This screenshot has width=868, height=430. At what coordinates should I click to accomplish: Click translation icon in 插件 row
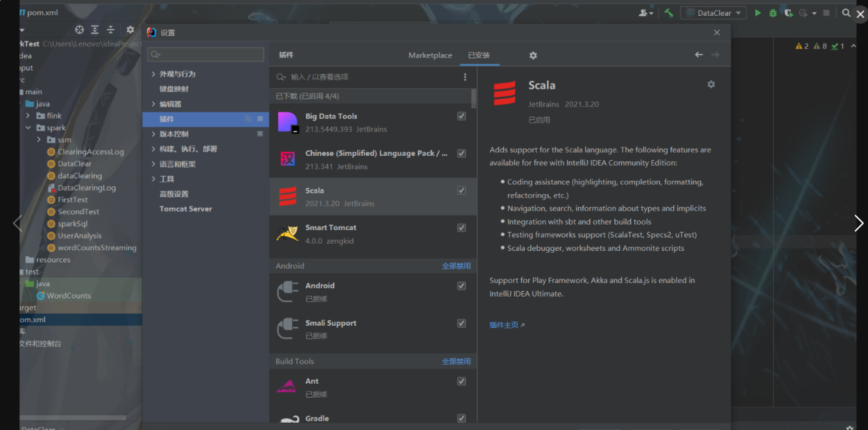tap(248, 119)
